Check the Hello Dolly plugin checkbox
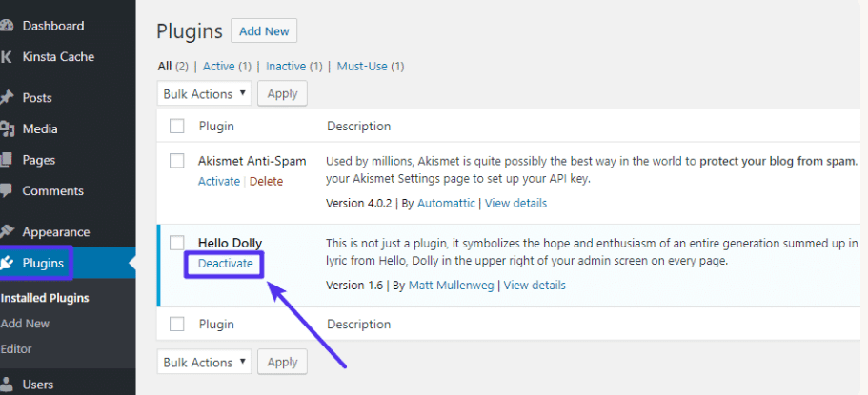 pos(176,243)
